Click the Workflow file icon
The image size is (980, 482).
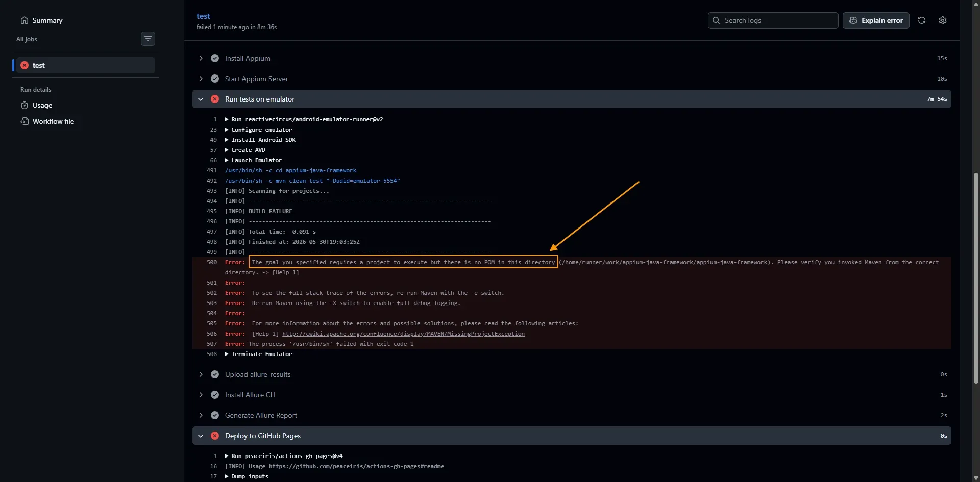tap(24, 121)
